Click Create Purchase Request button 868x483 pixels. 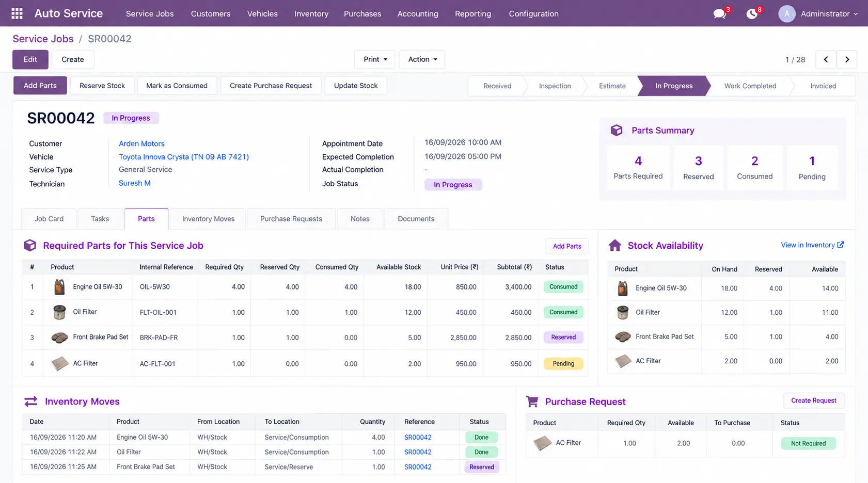[x=271, y=86]
